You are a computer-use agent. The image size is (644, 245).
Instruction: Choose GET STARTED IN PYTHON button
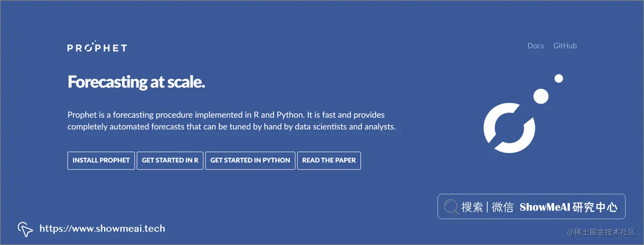pos(250,160)
